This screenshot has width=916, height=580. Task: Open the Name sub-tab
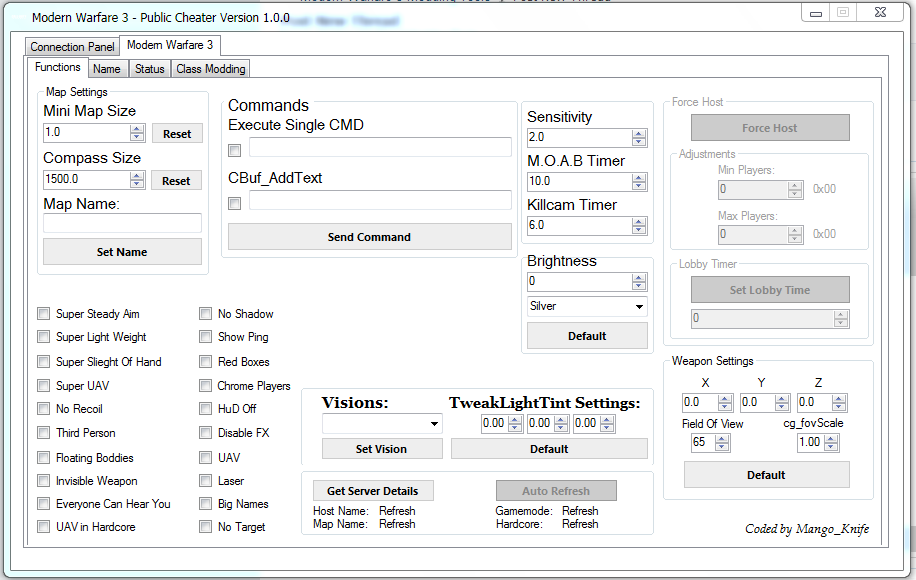[x=107, y=69]
